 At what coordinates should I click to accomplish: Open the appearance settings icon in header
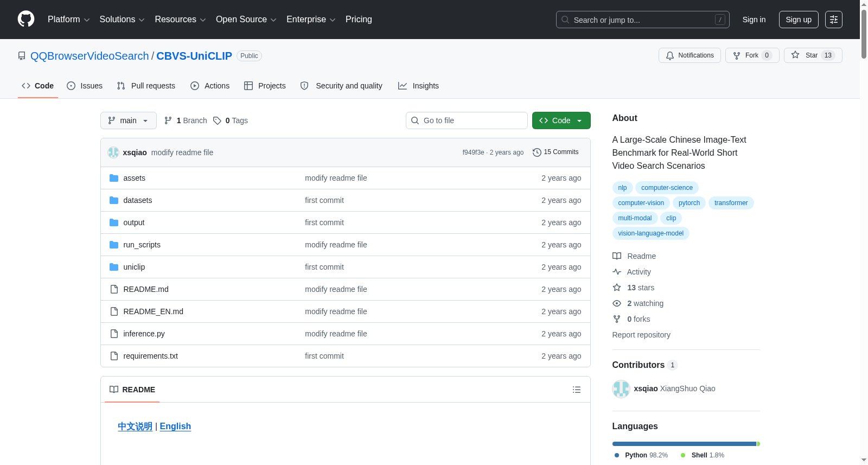pyautogui.click(x=834, y=20)
